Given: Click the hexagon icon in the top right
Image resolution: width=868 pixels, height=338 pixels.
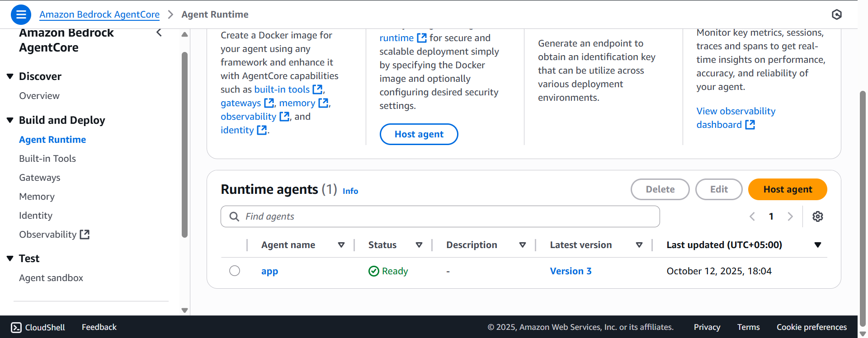Looking at the screenshot, I should [837, 14].
